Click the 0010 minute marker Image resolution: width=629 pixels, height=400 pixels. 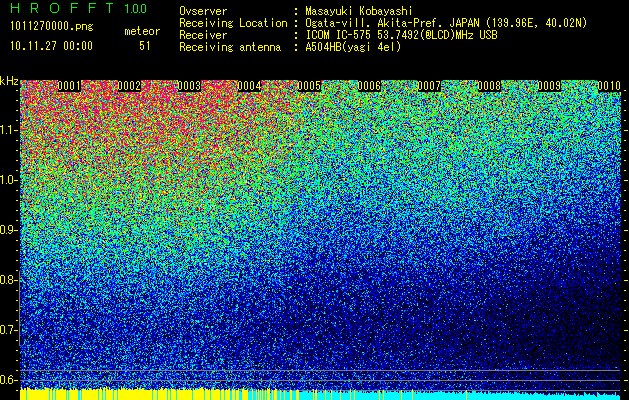click(609, 86)
